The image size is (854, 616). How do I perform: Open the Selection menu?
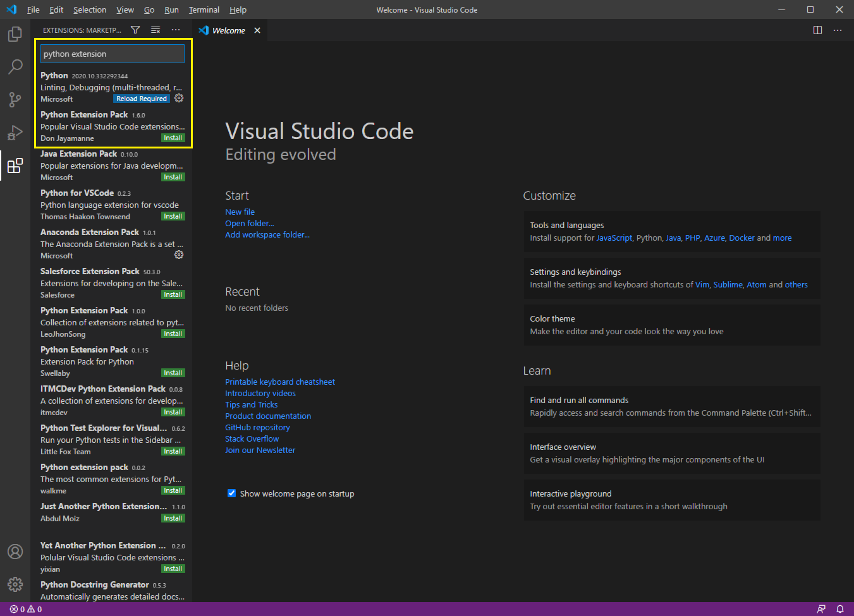[90, 9]
